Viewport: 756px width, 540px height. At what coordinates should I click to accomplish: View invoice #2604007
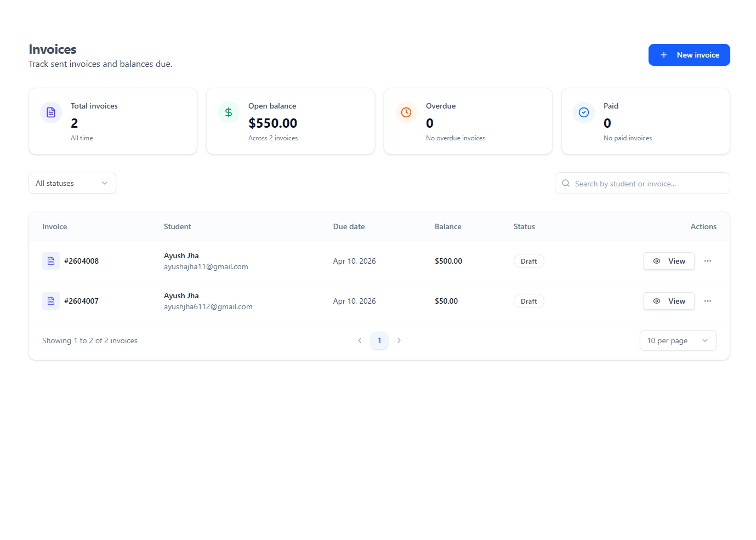(669, 301)
